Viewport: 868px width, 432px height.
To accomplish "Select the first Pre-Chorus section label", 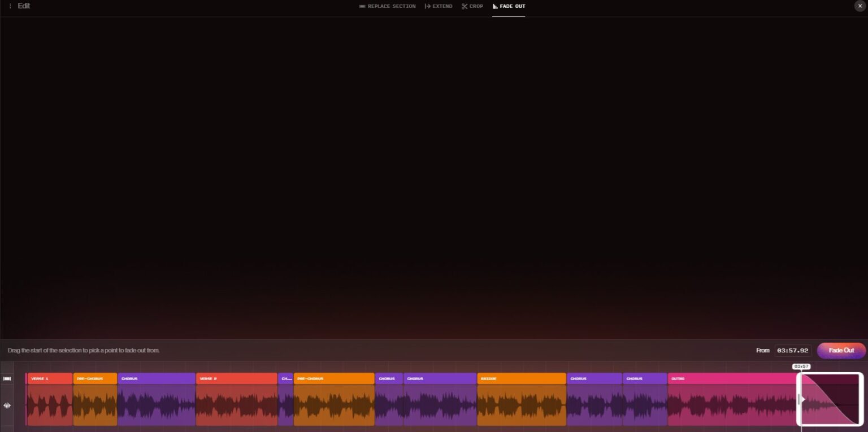I will coord(95,379).
